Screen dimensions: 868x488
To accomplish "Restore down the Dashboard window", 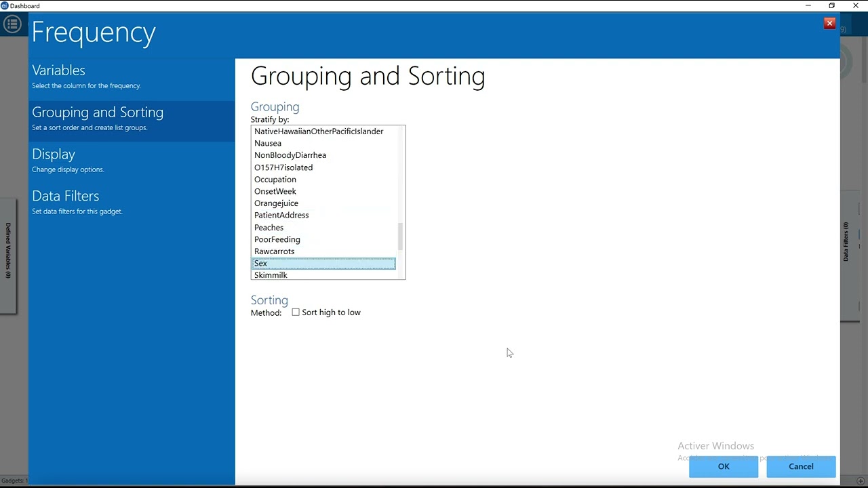I will [x=832, y=5].
